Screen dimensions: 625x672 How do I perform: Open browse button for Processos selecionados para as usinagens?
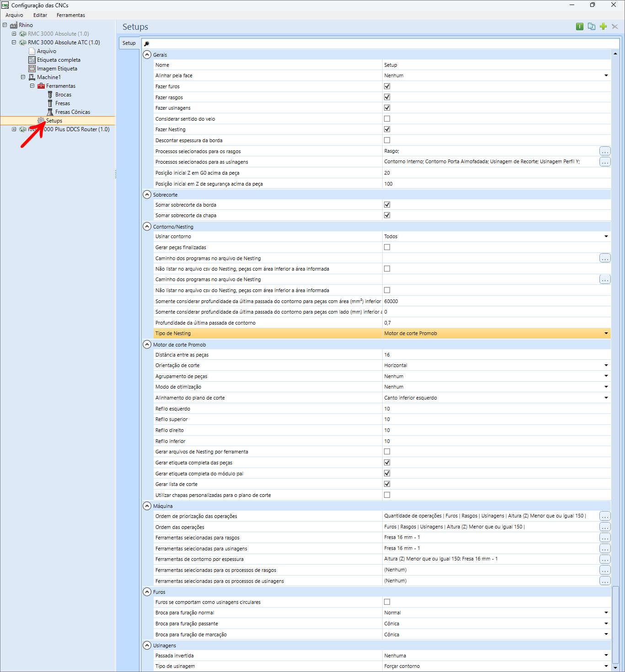605,162
